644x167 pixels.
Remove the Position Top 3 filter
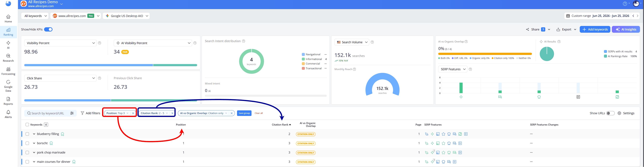point(133,113)
